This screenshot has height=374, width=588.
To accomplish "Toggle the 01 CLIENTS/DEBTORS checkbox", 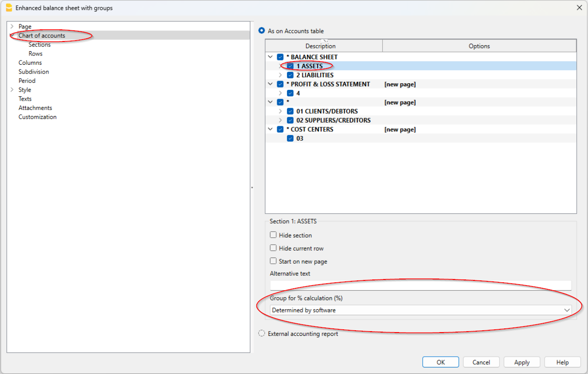I will pos(290,111).
